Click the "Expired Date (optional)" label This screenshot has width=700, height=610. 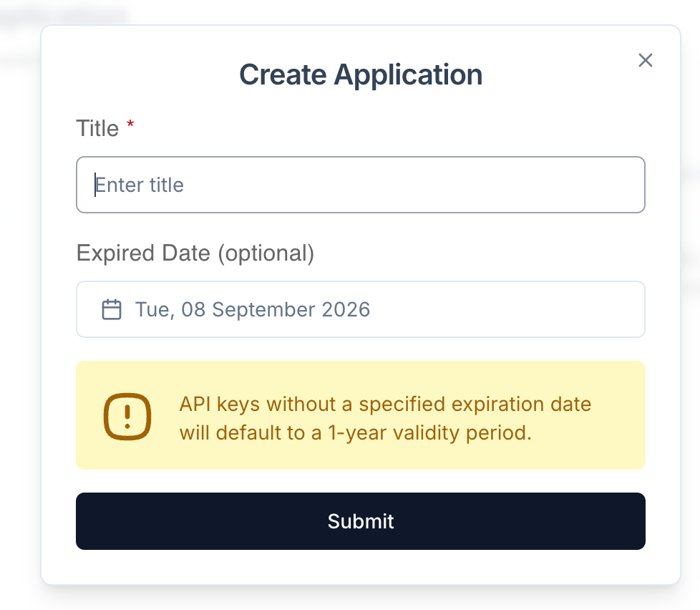coord(195,253)
